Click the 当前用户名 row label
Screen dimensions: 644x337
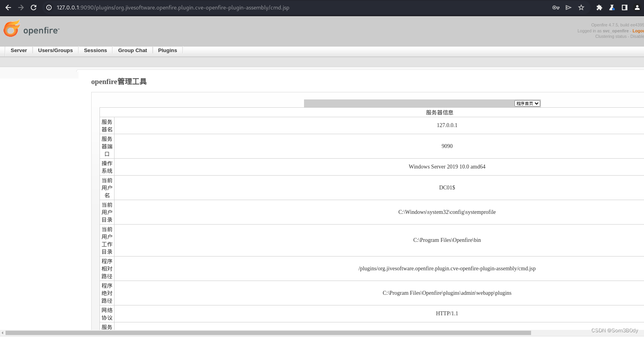(107, 188)
